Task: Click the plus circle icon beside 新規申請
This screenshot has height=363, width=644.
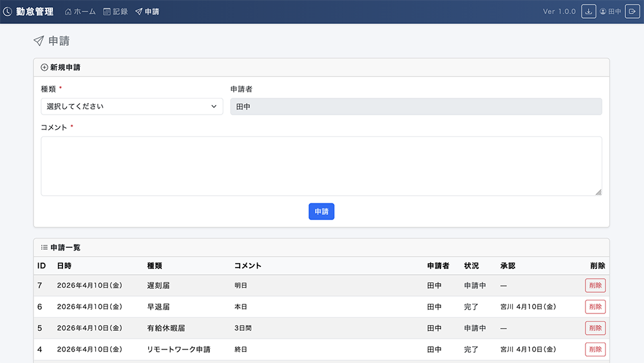Action: (44, 68)
